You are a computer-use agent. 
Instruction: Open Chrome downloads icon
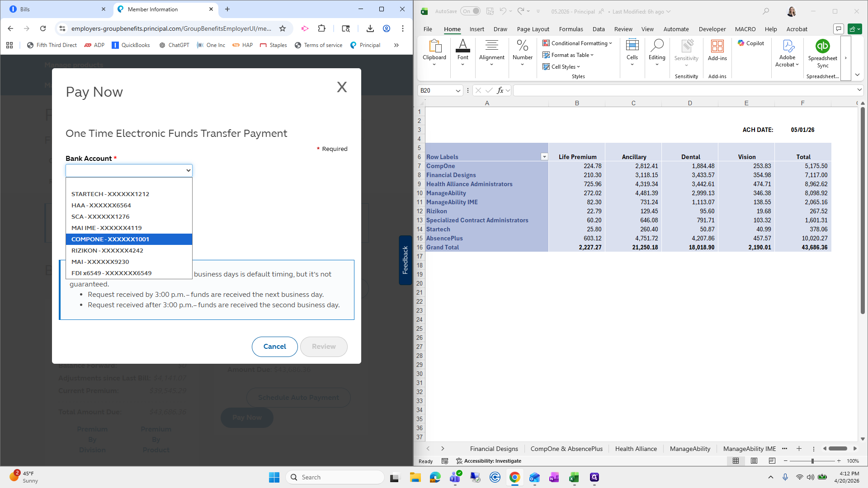coord(370,28)
